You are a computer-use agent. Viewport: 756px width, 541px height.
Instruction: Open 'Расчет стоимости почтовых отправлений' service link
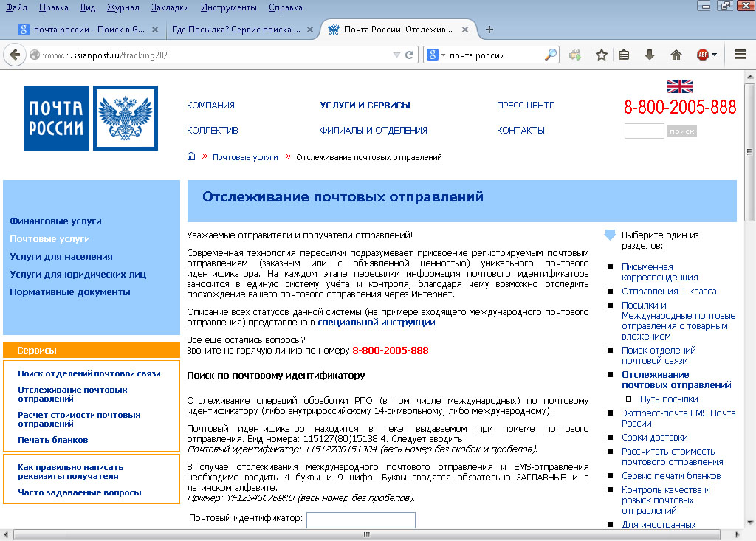[79, 419]
